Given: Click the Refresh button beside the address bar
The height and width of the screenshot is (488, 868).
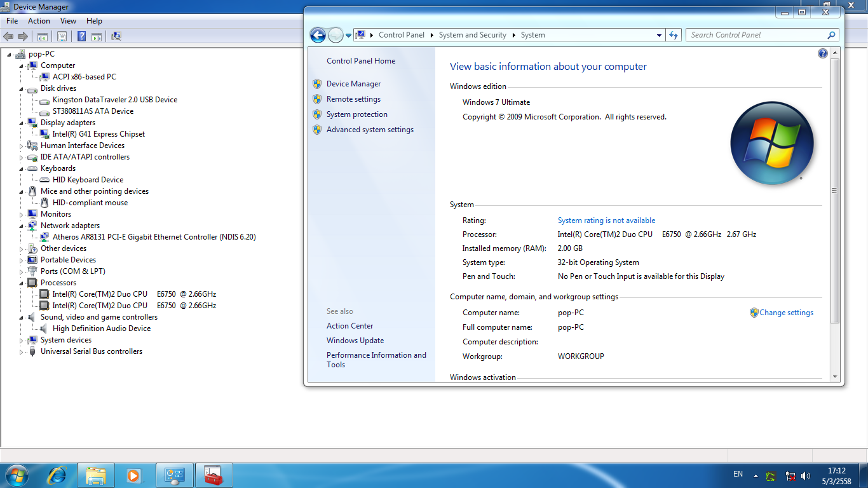Looking at the screenshot, I should click(674, 35).
